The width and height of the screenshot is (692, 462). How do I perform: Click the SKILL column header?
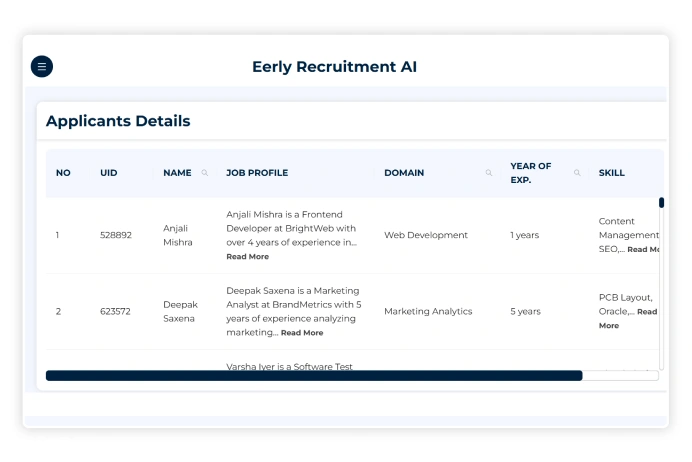[x=612, y=173]
